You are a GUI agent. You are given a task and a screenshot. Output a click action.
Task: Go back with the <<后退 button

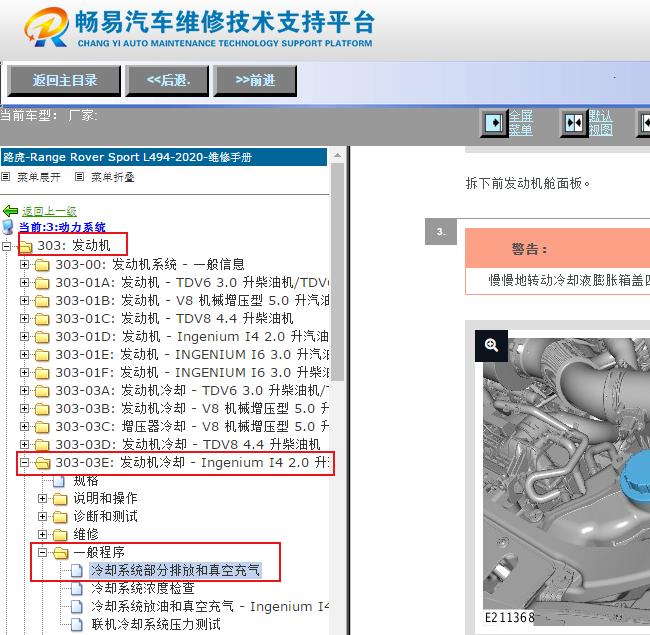[x=167, y=80]
